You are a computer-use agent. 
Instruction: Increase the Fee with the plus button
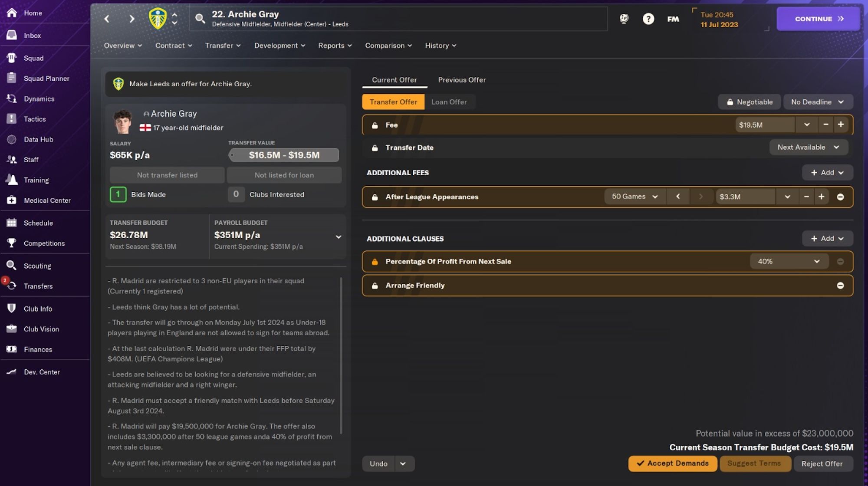pyautogui.click(x=841, y=125)
